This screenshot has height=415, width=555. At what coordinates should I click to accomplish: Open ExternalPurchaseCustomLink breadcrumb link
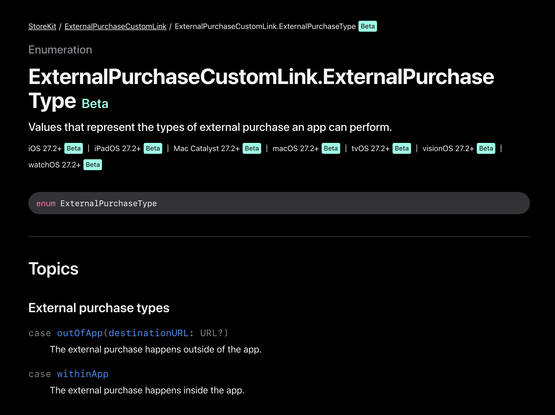tap(115, 27)
